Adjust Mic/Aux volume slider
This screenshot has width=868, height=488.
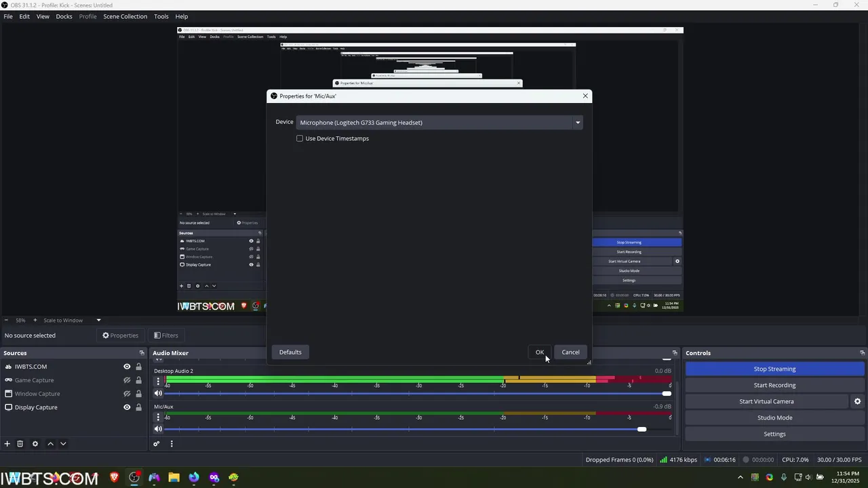[x=642, y=429]
